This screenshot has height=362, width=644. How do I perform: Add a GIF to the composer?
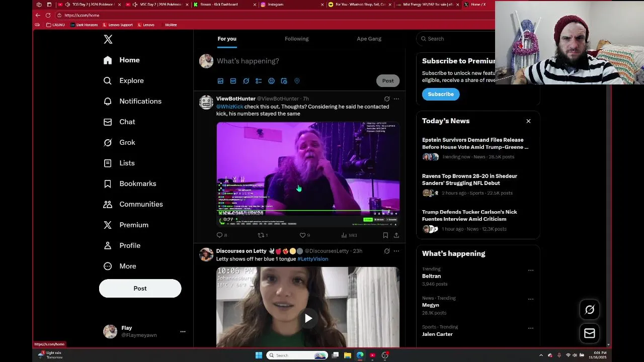coord(233,81)
